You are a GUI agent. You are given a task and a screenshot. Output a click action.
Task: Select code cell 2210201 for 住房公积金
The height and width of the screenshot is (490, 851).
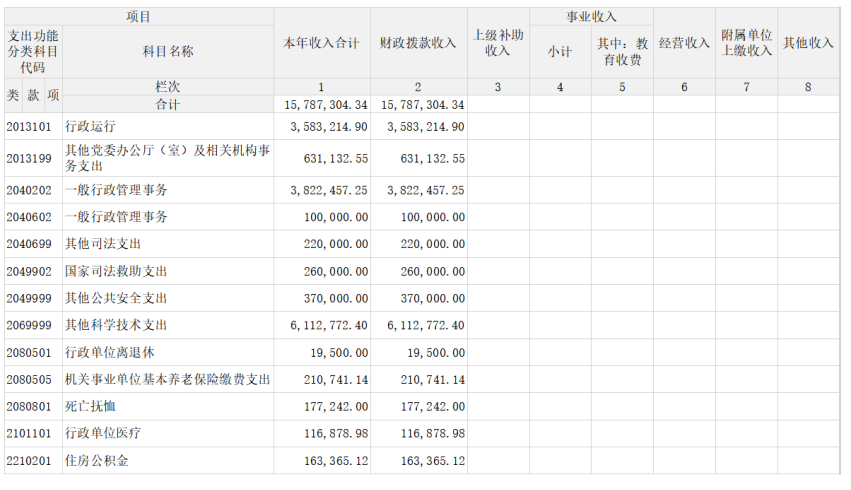click(x=32, y=460)
